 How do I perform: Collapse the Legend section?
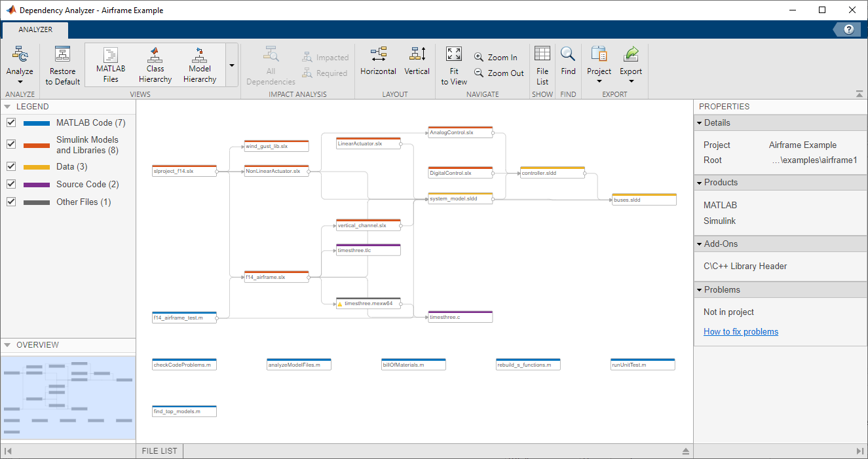pyautogui.click(x=7, y=107)
